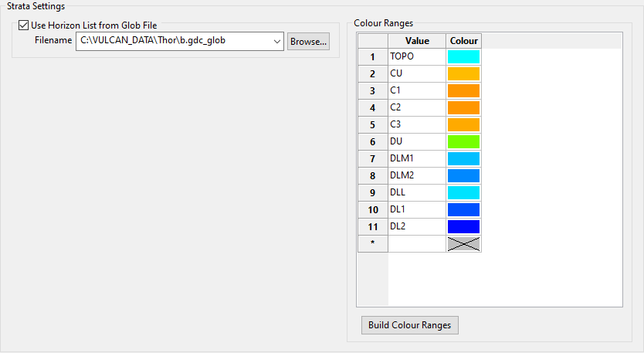Viewport: 644px width, 353px height.
Task: Open the CU row colour swatch
Action: (x=463, y=73)
